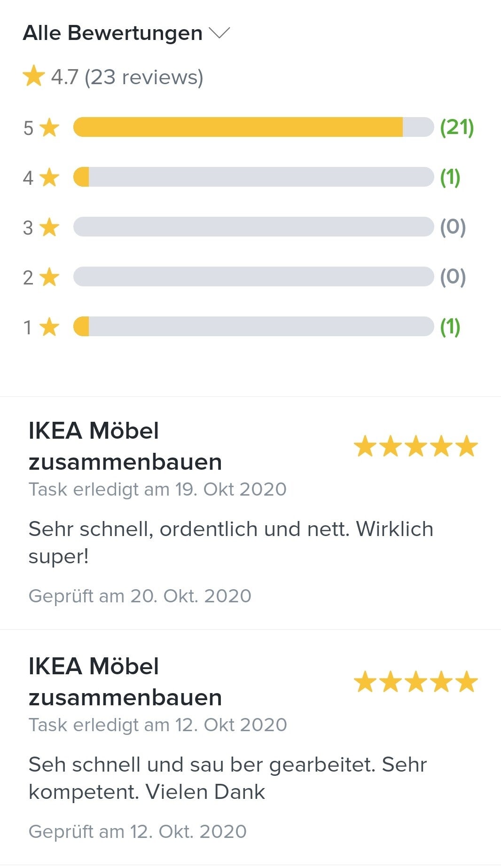The image size is (501, 868).
Task: Click the 1-star rating progress bar
Action: click(x=253, y=327)
